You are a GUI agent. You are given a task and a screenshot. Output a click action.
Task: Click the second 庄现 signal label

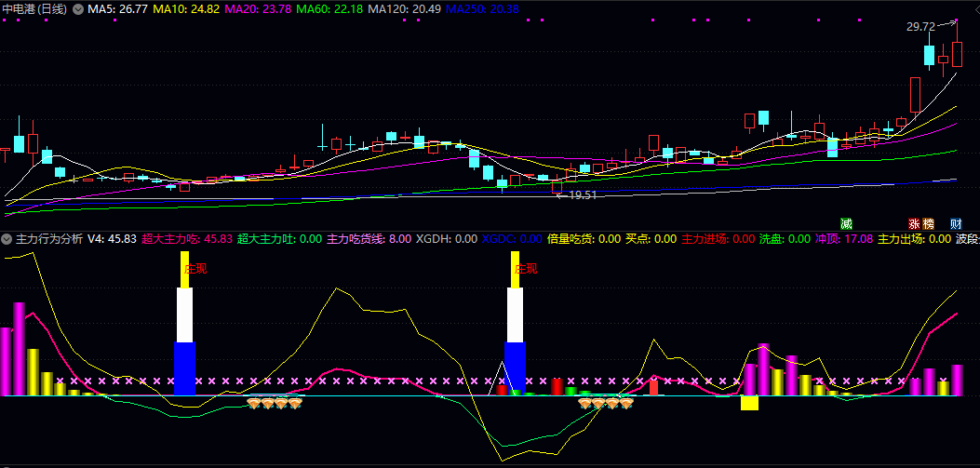(526, 269)
